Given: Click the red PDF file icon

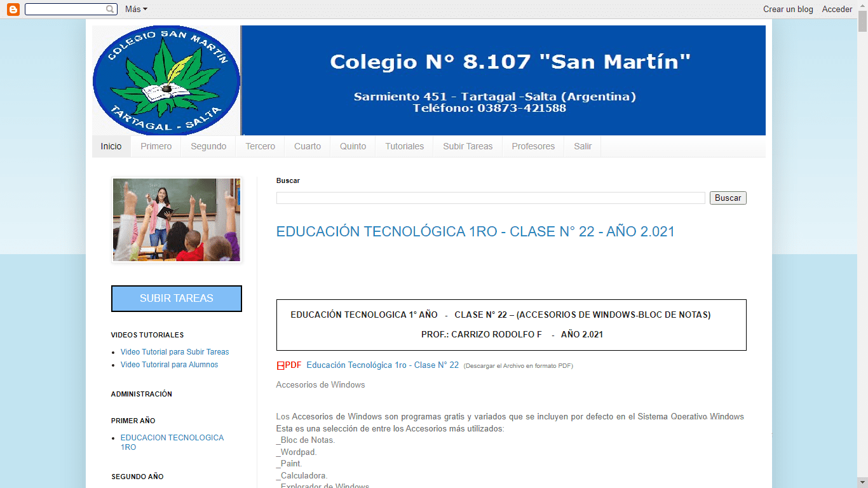Looking at the screenshot, I should (281, 365).
